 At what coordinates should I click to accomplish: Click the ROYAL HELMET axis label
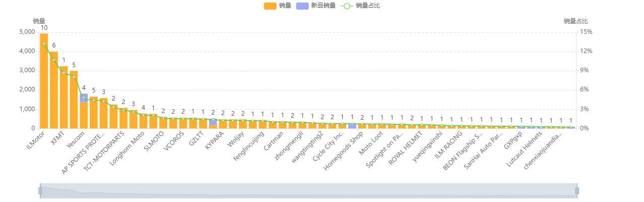pyautogui.click(x=405, y=149)
